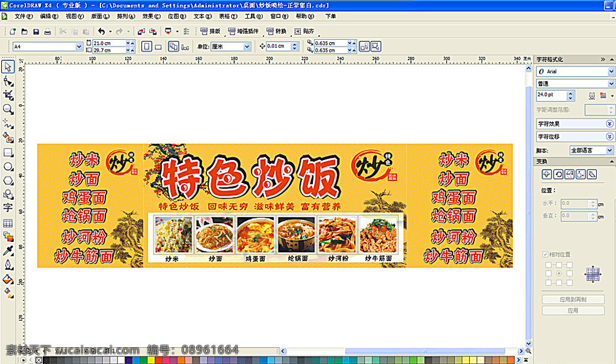Select the Freehand drawing tool
The width and height of the screenshot is (616, 364).
[x=8, y=124]
